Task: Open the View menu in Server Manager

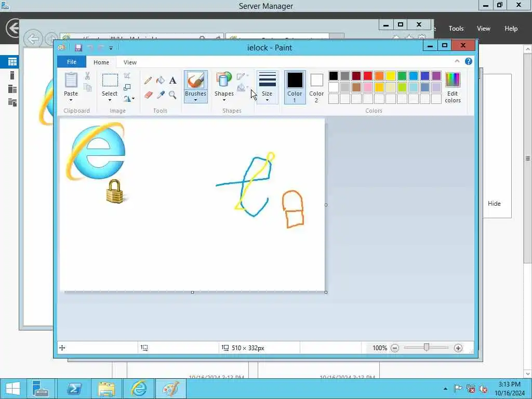Action: pos(484,29)
